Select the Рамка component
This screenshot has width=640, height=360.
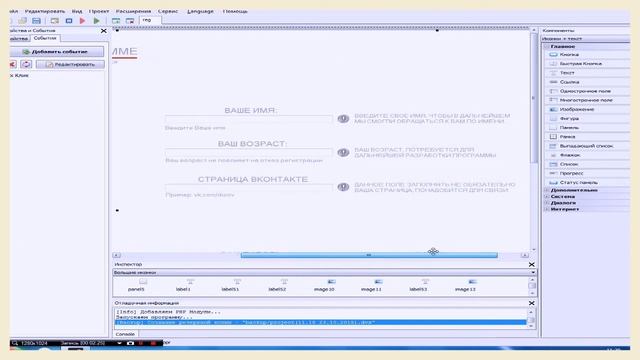click(x=587, y=137)
